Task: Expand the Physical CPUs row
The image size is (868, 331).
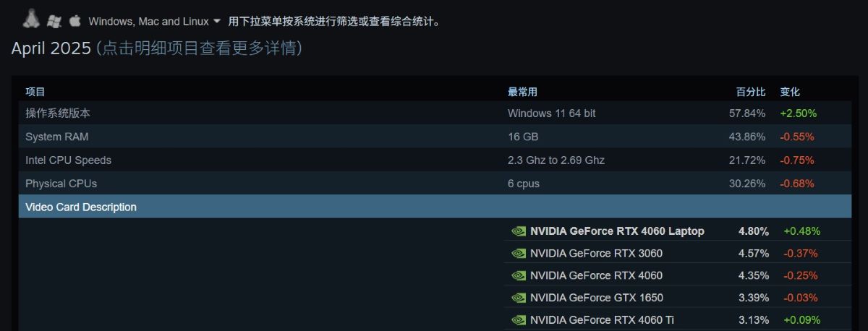Action: [435, 184]
